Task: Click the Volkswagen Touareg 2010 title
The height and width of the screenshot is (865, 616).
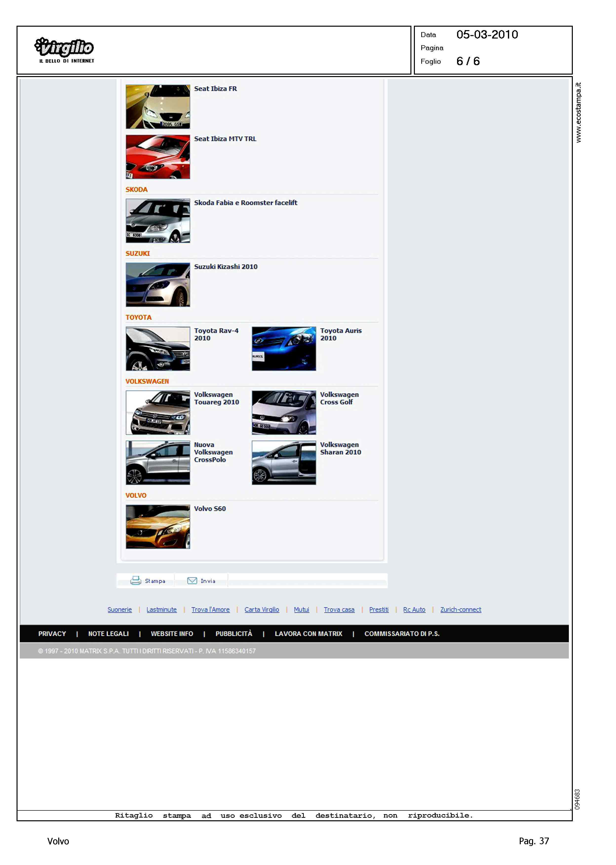Action: pos(216,398)
